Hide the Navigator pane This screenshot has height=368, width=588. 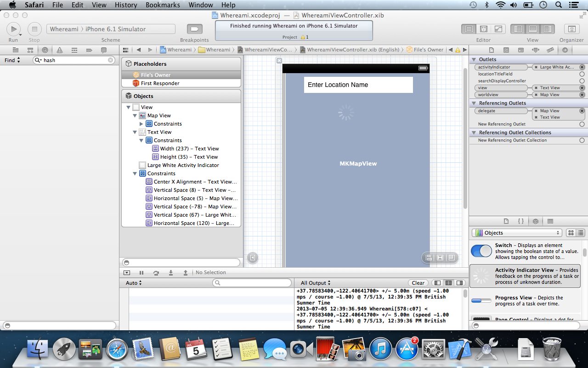pos(518,29)
